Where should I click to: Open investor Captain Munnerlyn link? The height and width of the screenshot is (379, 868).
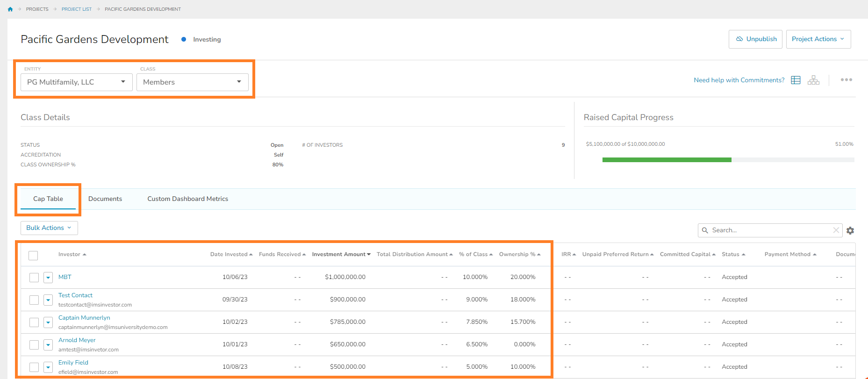point(84,318)
